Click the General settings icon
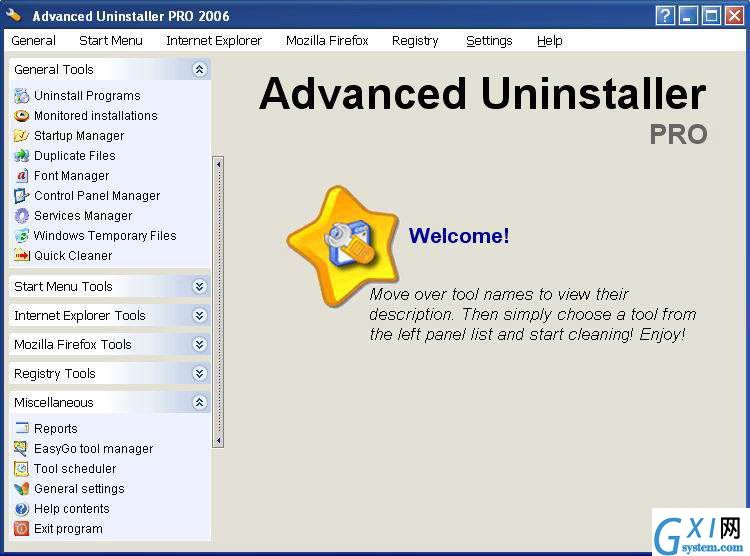The height and width of the screenshot is (556, 750). point(22,489)
